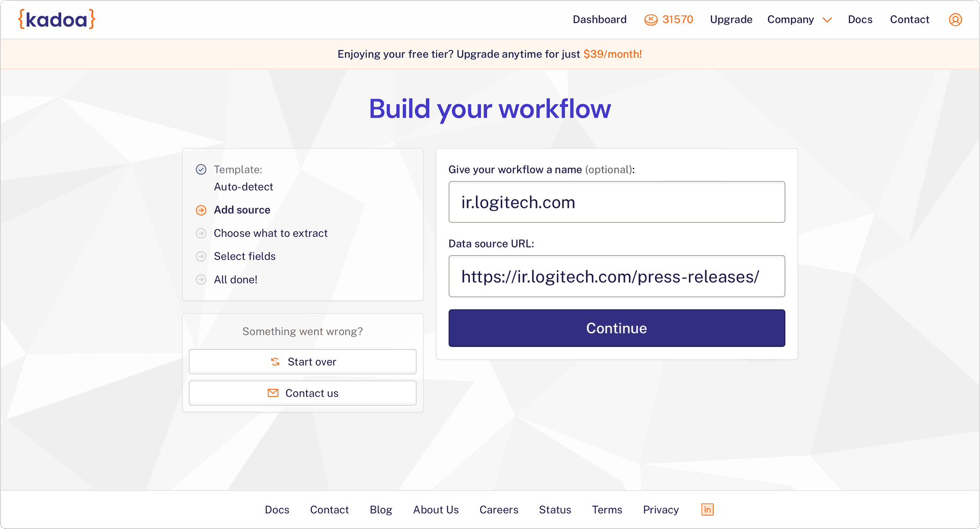Go to Upgrade in top navigation
This screenshot has height=529, width=980.
tap(731, 20)
